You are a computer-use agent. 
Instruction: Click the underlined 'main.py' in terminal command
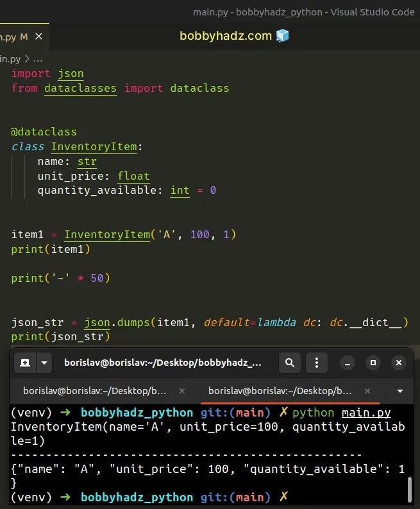366,413
